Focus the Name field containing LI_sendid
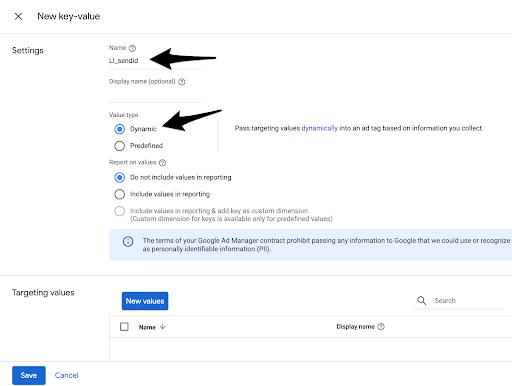Image resolution: width=512 pixels, height=386 pixels. click(155, 61)
